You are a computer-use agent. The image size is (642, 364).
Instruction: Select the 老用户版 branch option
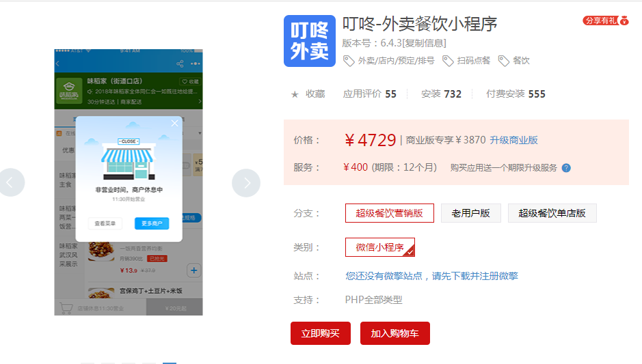click(471, 213)
